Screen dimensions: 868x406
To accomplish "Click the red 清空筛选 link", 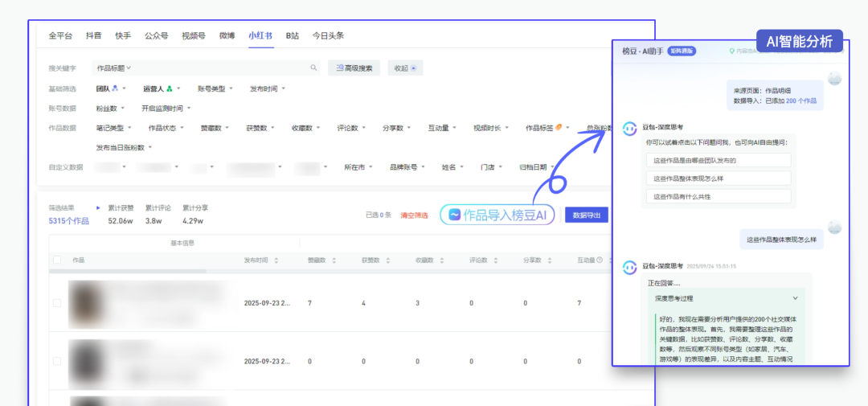I will coord(414,215).
